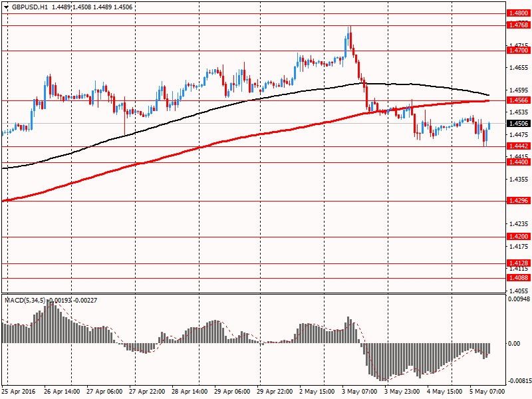Select the 1.4088 red price level label
Viewport: 532px width, 399px height.
click(x=519, y=278)
